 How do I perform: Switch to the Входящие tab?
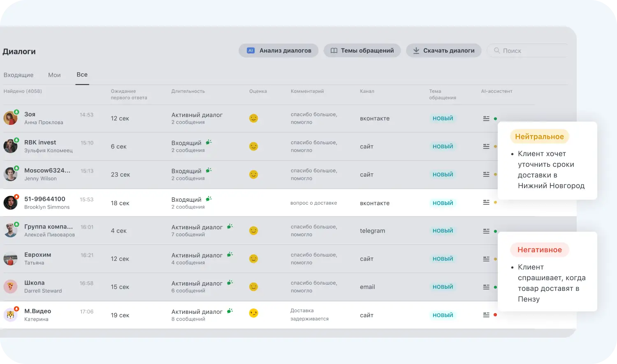pos(19,75)
